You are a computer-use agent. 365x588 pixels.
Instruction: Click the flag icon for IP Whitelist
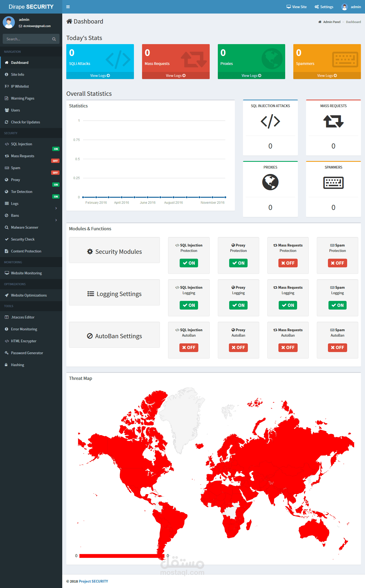(7, 86)
